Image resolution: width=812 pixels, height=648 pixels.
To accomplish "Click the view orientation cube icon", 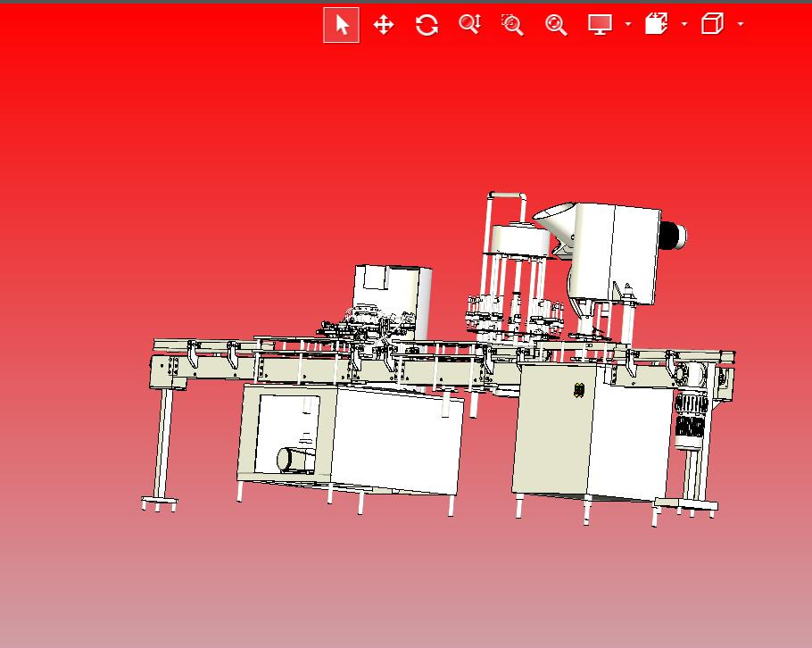I will coord(712,24).
